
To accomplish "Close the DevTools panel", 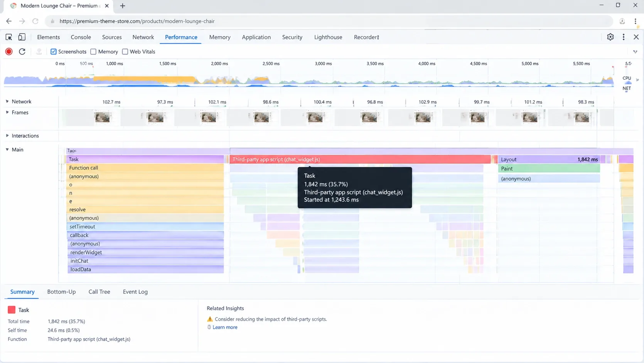I will [636, 37].
